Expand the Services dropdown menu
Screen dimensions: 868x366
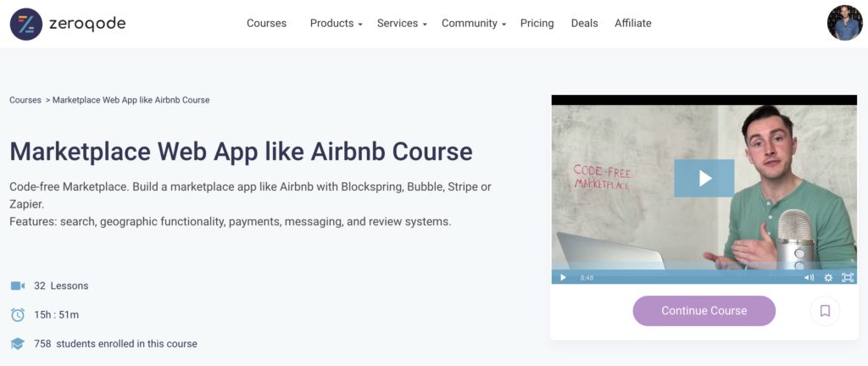pyautogui.click(x=402, y=23)
